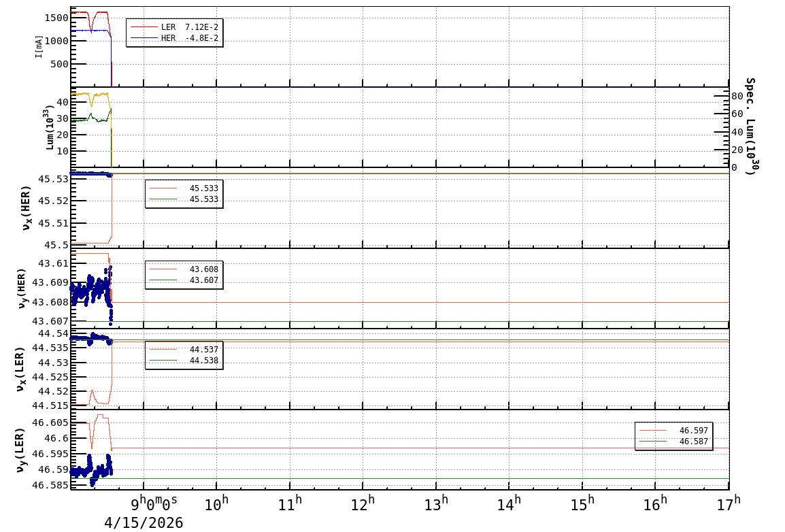Click the 44.538 legend value
The image size is (785, 532).
pos(204,361)
